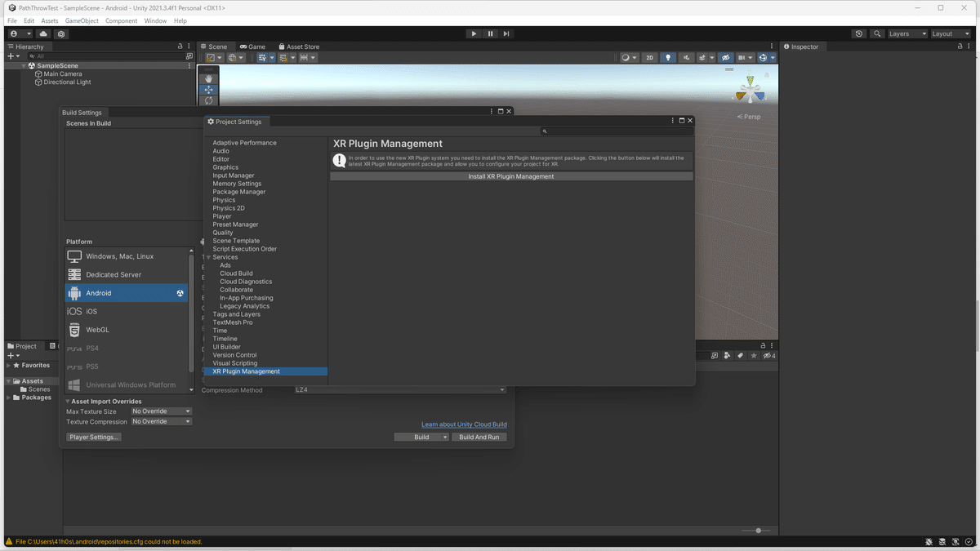The image size is (980, 551).
Task: Toggle scene visibility with the eye icon
Action: click(725, 58)
